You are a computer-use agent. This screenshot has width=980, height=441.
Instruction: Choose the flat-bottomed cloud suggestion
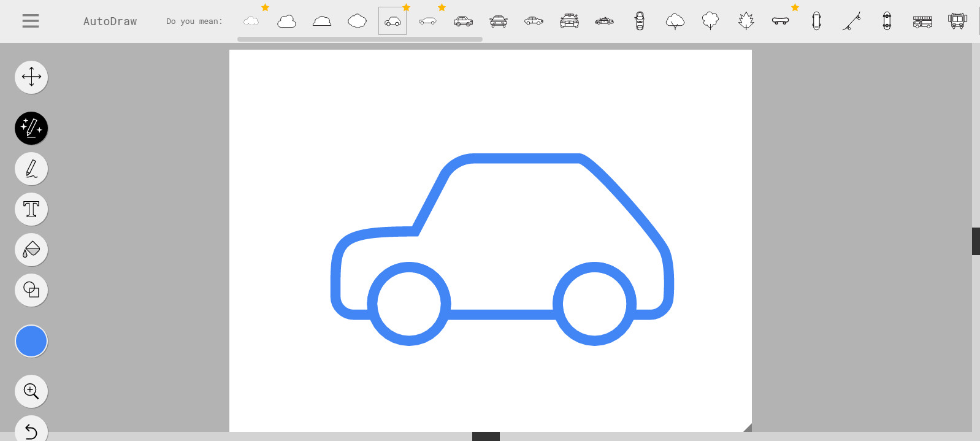pos(322,21)
